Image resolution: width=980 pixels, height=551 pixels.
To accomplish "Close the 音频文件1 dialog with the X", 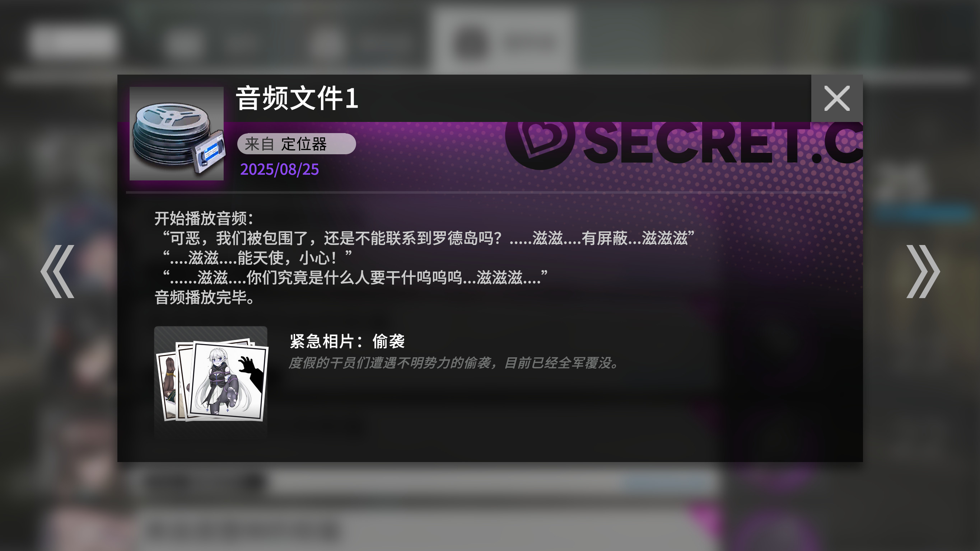I will click(x=836, y=99).
